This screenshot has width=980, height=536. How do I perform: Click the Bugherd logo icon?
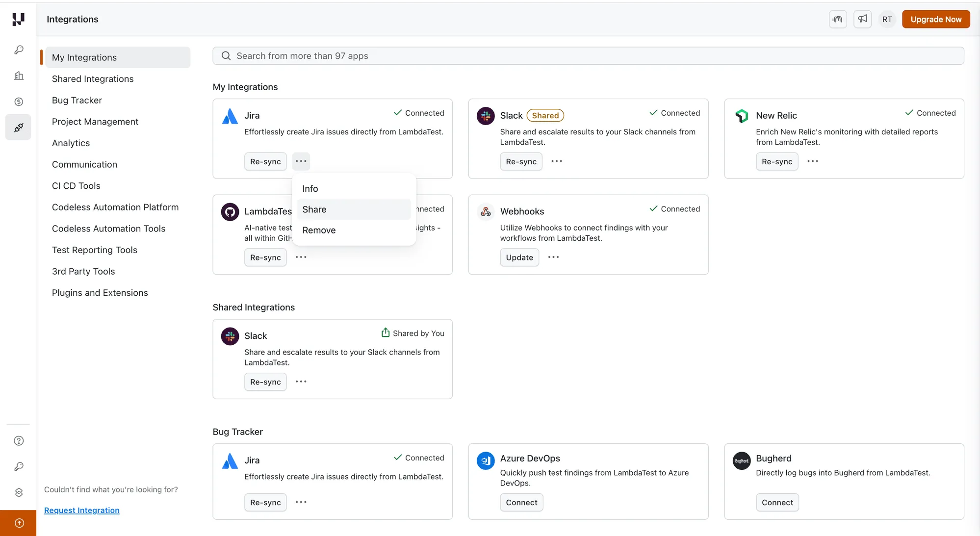coord(742,460)
